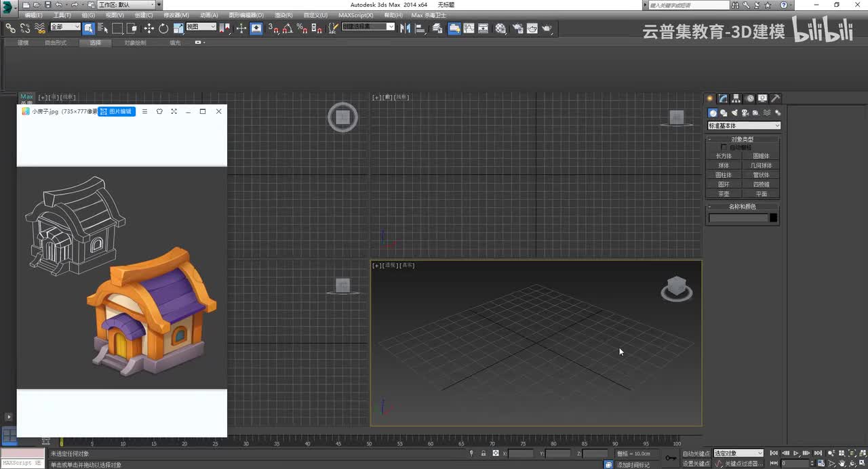The height and width of the screenshot is (469, 868).
Task: Toggle the angle snap button
Action: [288, 28]
